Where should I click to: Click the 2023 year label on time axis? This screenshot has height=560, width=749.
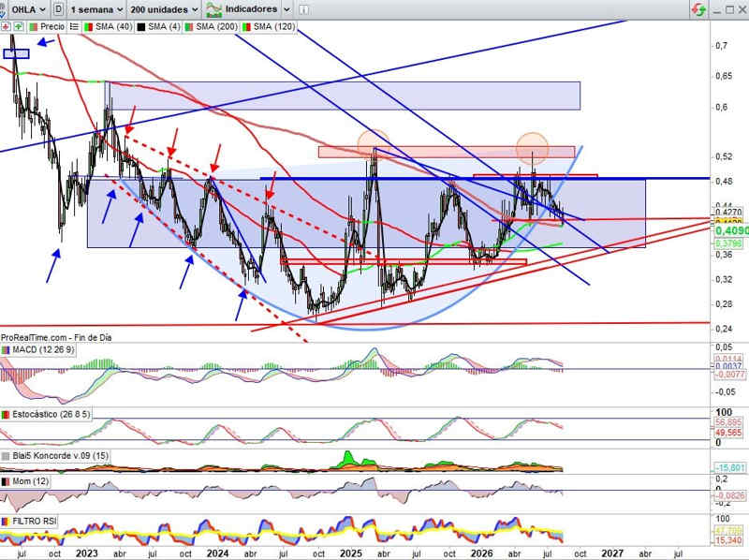87,553
